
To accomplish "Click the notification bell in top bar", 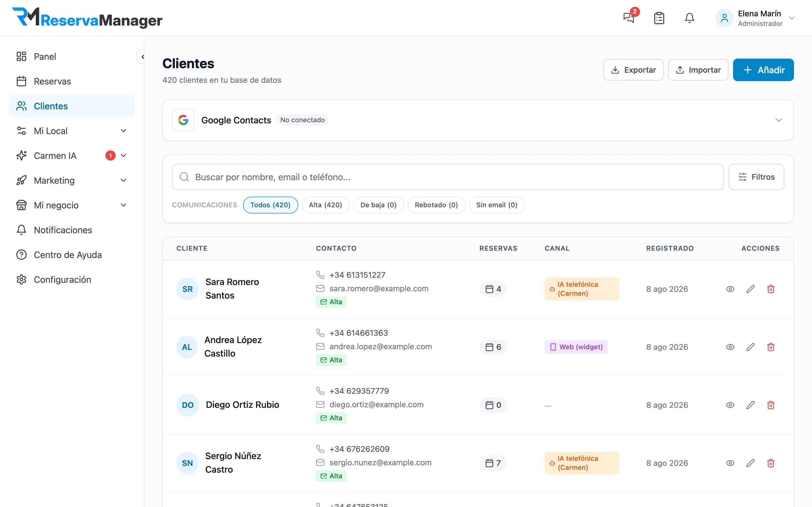I will coord(689,18).
